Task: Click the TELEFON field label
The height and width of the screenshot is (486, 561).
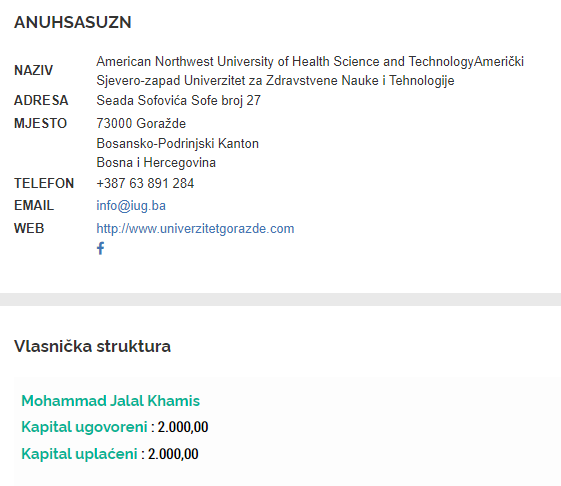Action: (44, 183)
